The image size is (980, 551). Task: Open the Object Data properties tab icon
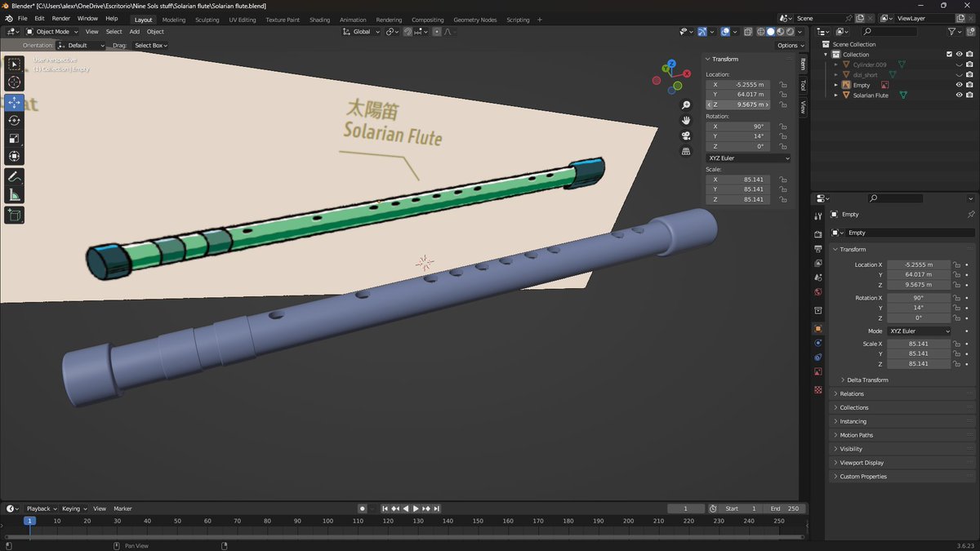pos(818,372)
